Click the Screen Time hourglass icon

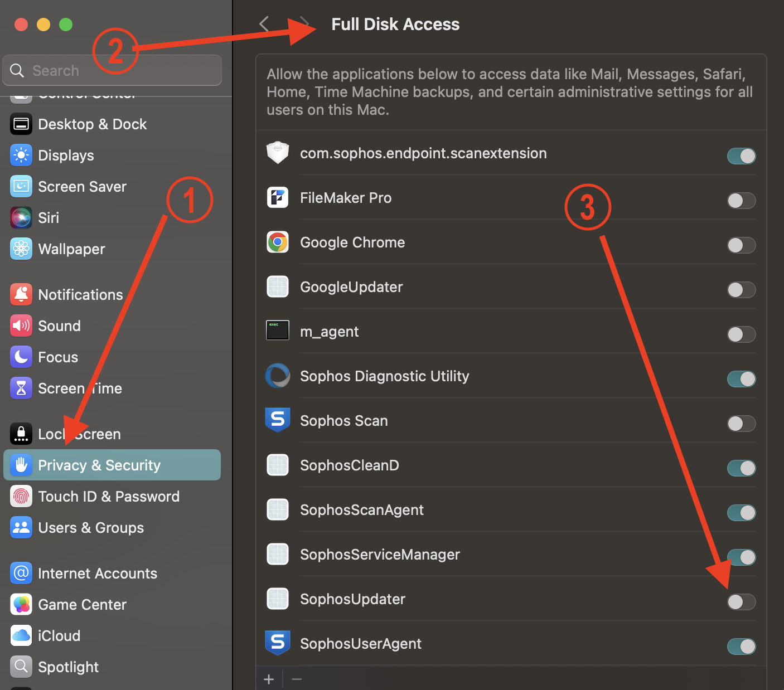pos(21,388)
